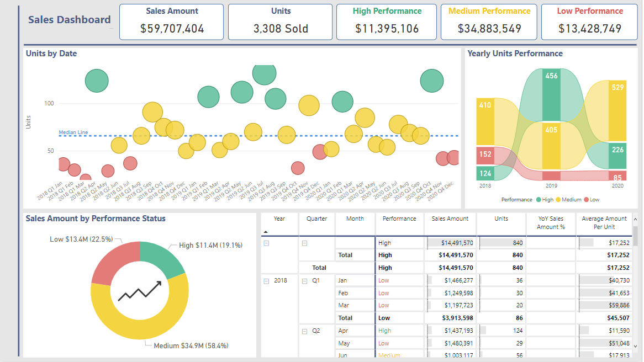Click the Medium $34.9M (58.4%) donut label
This screenshot has height=362, width=644.
[x=191, y=346]
